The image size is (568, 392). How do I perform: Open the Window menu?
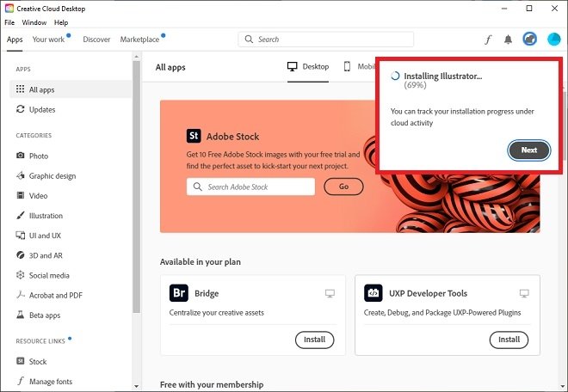pyautogui.click(x=34, y=22)
